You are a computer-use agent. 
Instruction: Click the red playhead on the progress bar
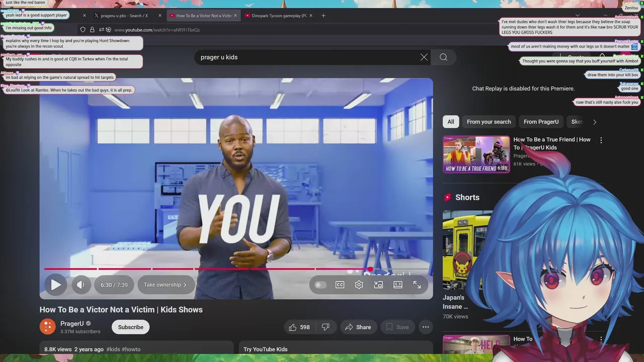point(370,269)
